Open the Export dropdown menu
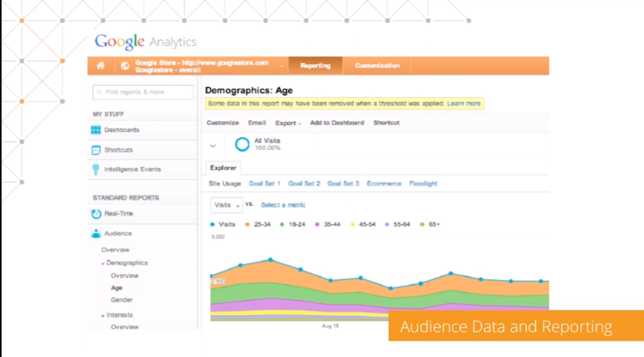This screenshot has width=644, height=357. (x=288, y=123)
